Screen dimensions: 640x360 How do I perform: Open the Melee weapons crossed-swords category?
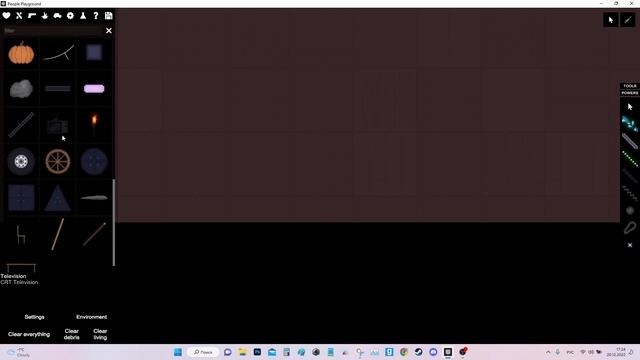click(x=19, y=16)
